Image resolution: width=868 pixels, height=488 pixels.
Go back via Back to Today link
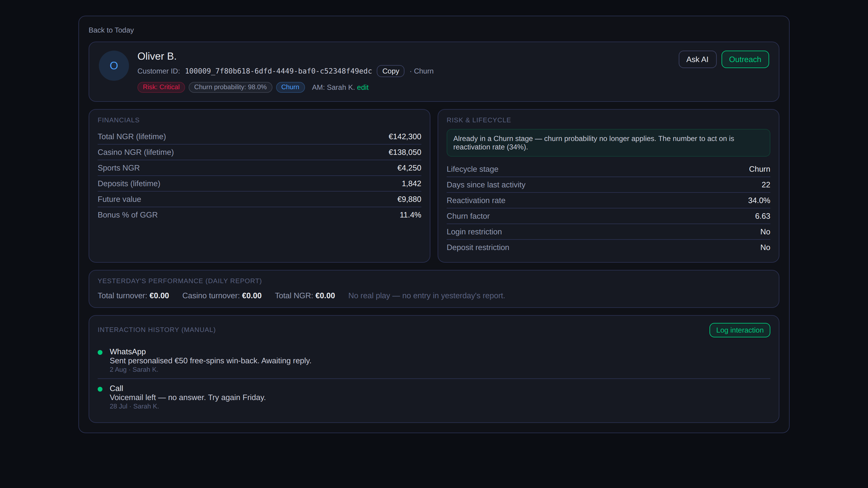click(111, 30)
